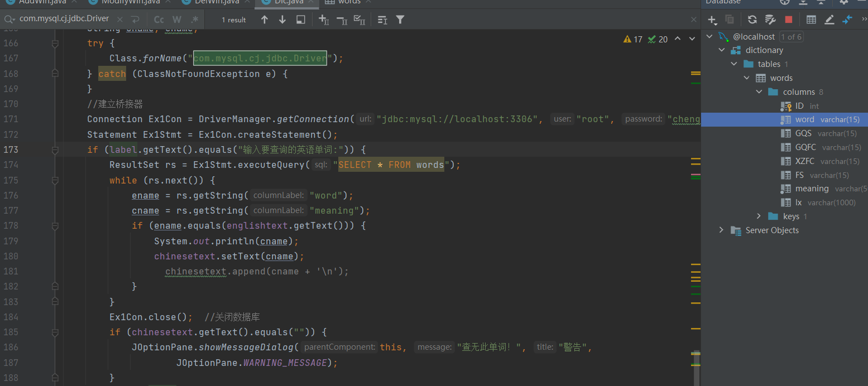Click the new line icon in find bar

tap(135, 19)
